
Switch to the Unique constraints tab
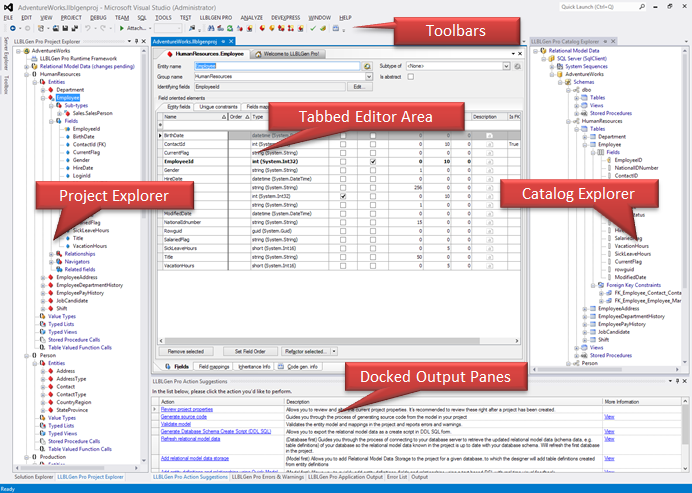(x=218, y=107)
